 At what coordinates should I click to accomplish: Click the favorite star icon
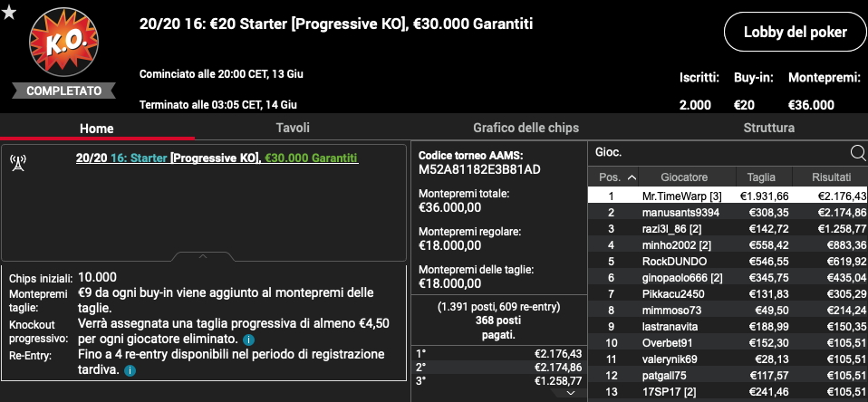pos(8,12)
